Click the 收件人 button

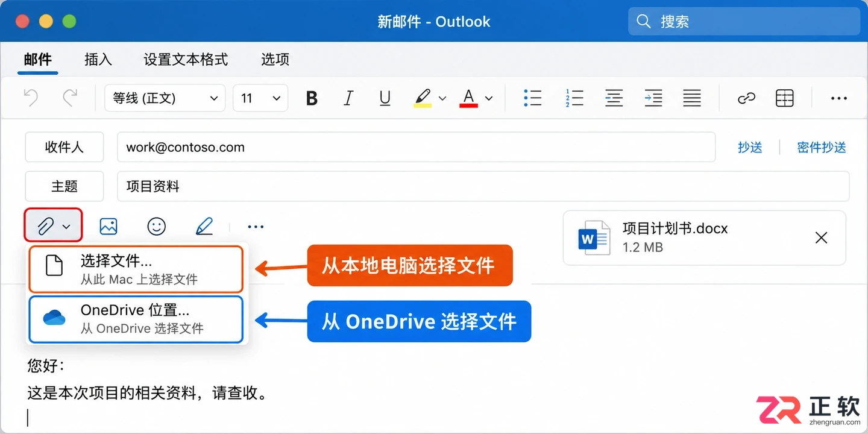(x=64, y=147)
